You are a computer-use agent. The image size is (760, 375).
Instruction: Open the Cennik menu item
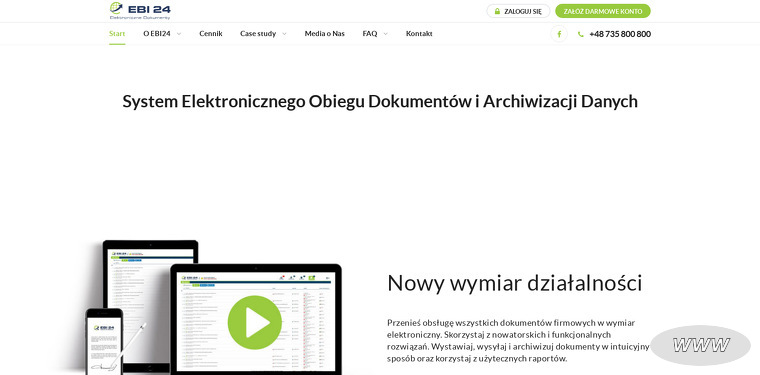click(x=211, y=34)
